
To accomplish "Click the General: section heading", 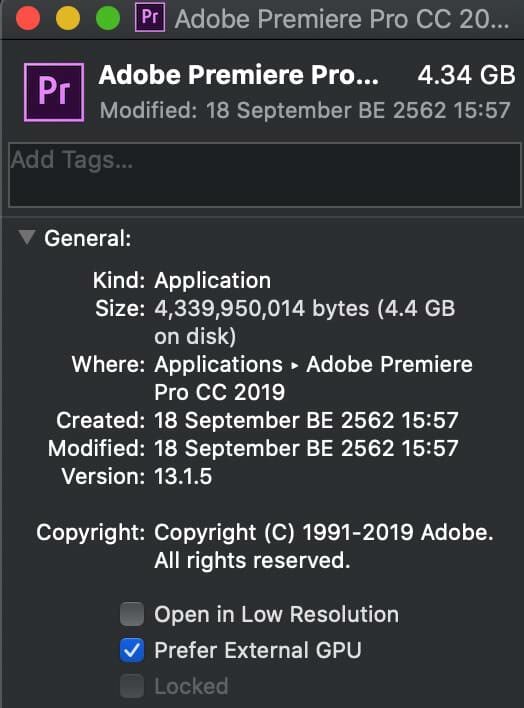I will (88, 238).
